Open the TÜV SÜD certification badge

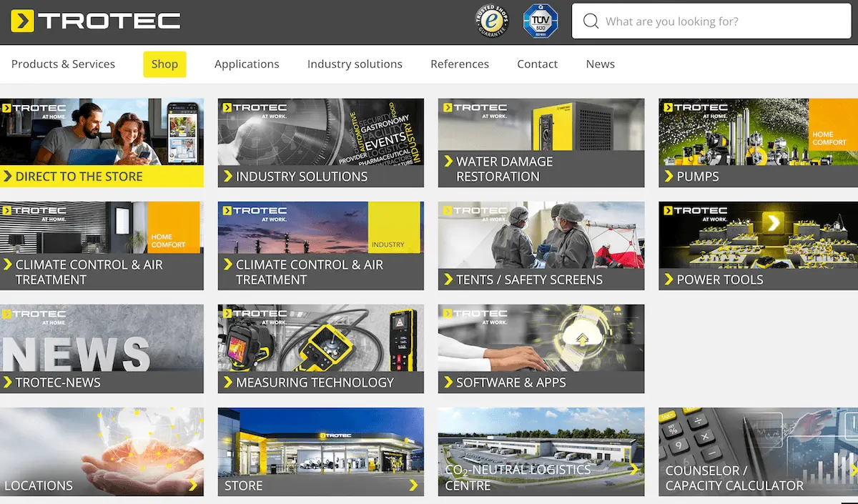[x=541, y=21]
